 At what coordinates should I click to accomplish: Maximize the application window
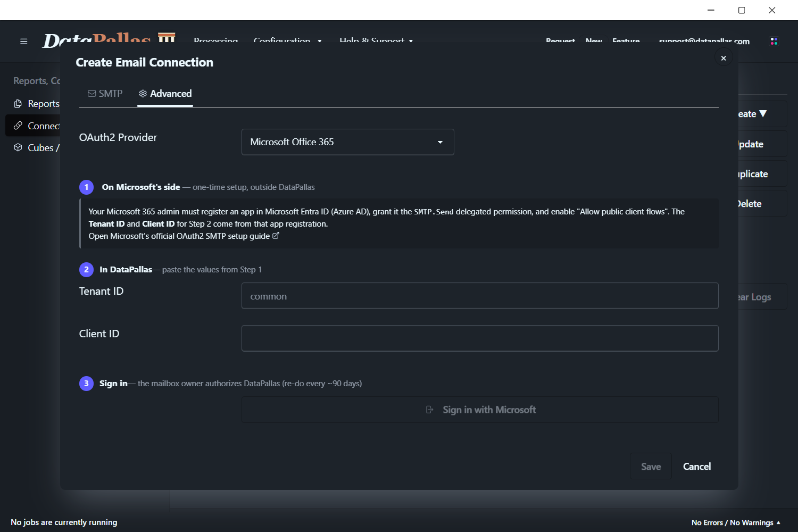click(x=742, y=10)
